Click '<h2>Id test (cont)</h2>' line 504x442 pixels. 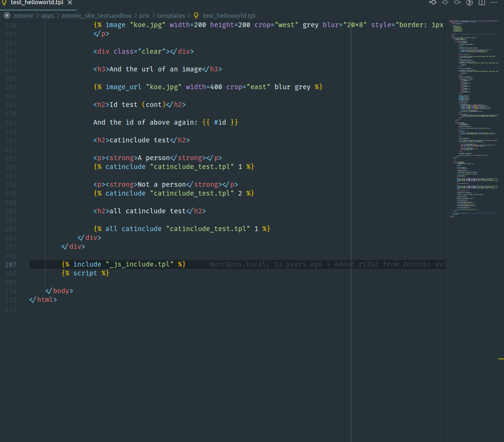[140, 105]
